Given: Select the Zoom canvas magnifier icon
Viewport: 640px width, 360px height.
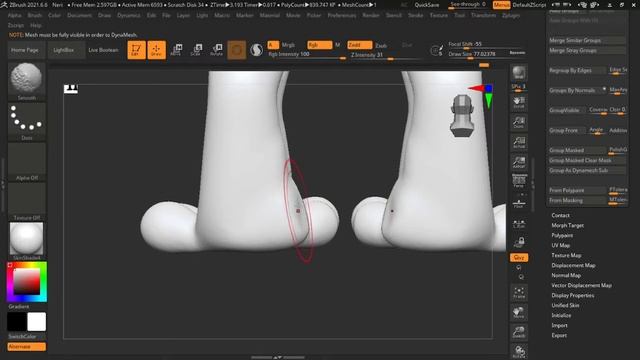Looking at the screenshot, I should [519, 122].
